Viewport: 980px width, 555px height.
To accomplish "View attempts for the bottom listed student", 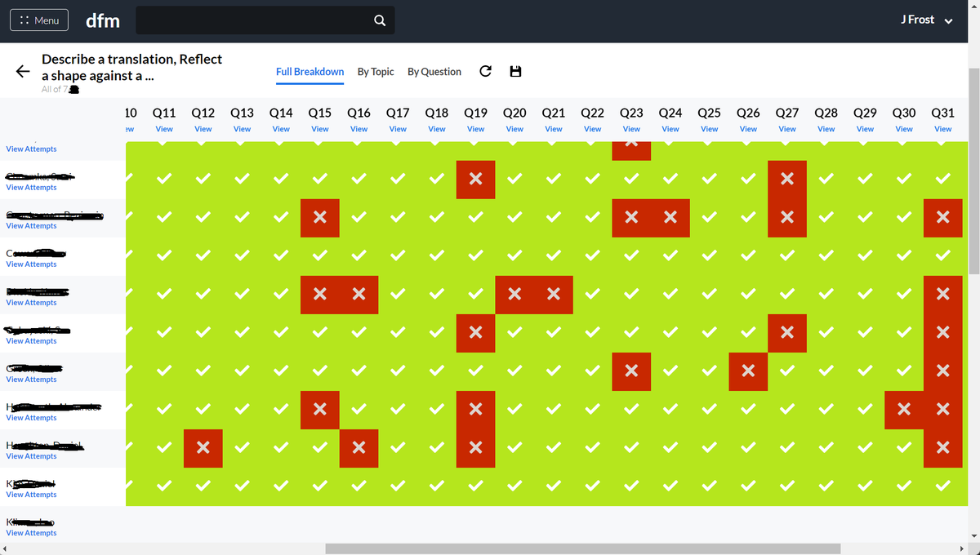I will pyautogui.click(x=31, y=532).
